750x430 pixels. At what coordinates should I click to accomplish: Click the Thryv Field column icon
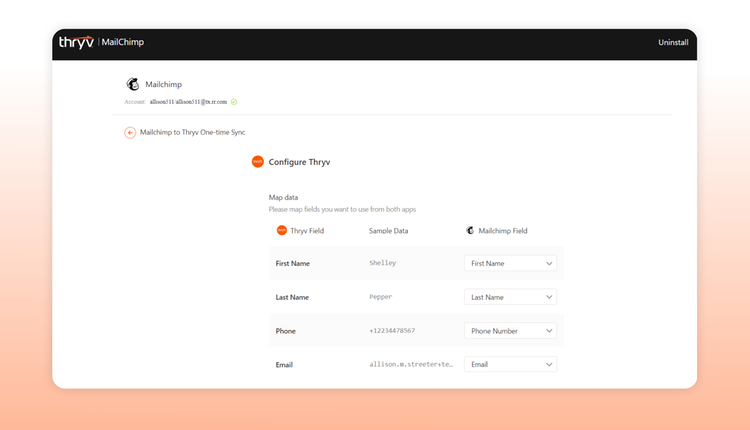[282, 231]
